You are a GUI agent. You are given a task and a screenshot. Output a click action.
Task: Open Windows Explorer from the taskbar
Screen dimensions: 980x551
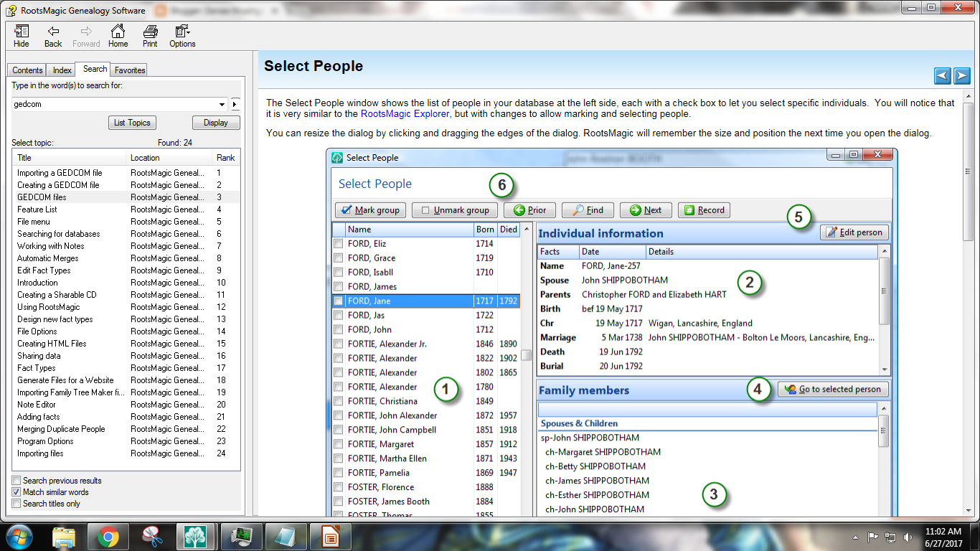click(64, 537)
